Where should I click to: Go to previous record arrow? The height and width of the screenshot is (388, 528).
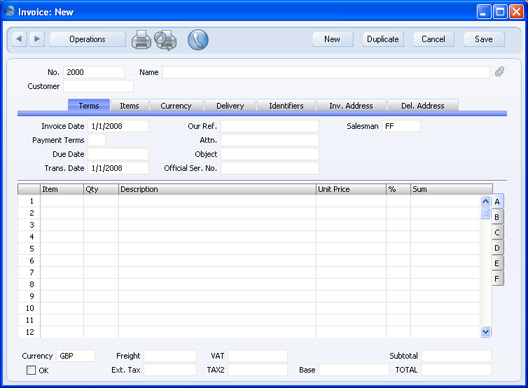(x=19, y=39)
